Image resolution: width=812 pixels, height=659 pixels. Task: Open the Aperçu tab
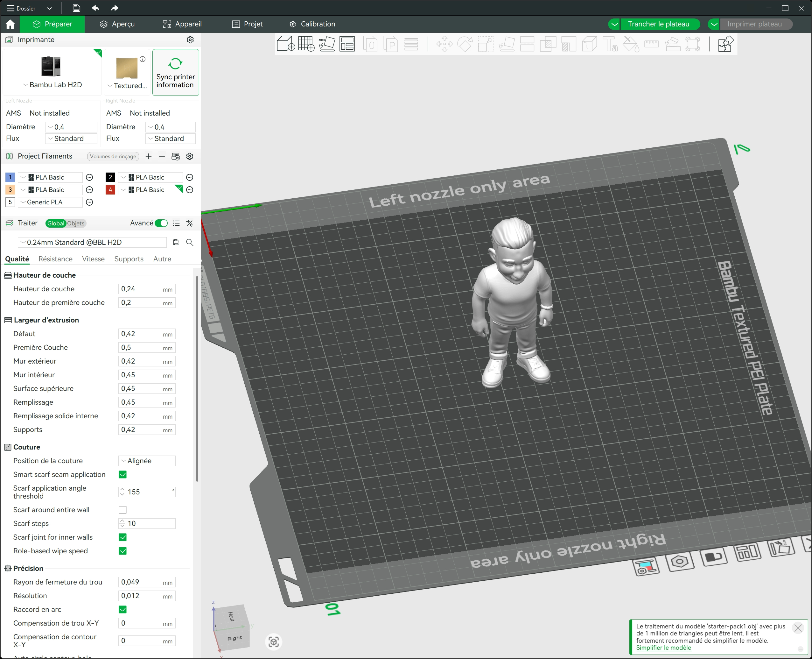117,24
